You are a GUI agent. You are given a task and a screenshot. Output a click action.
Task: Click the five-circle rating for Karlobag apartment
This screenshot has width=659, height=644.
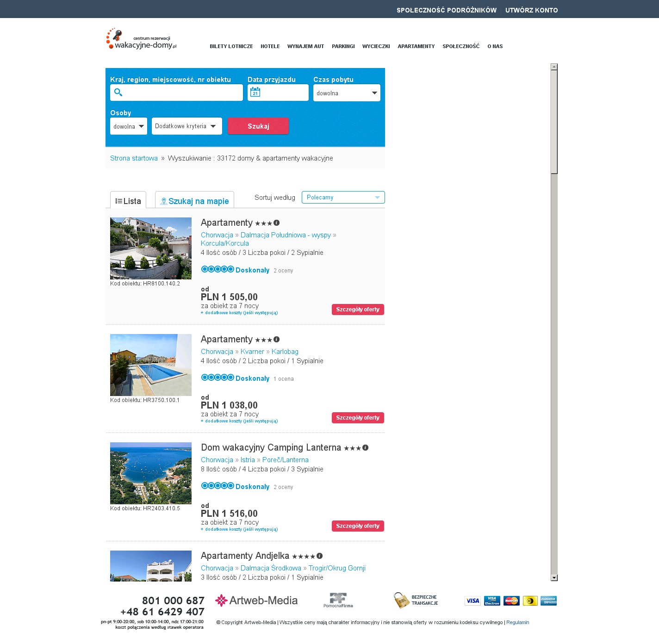click(218, 378)
